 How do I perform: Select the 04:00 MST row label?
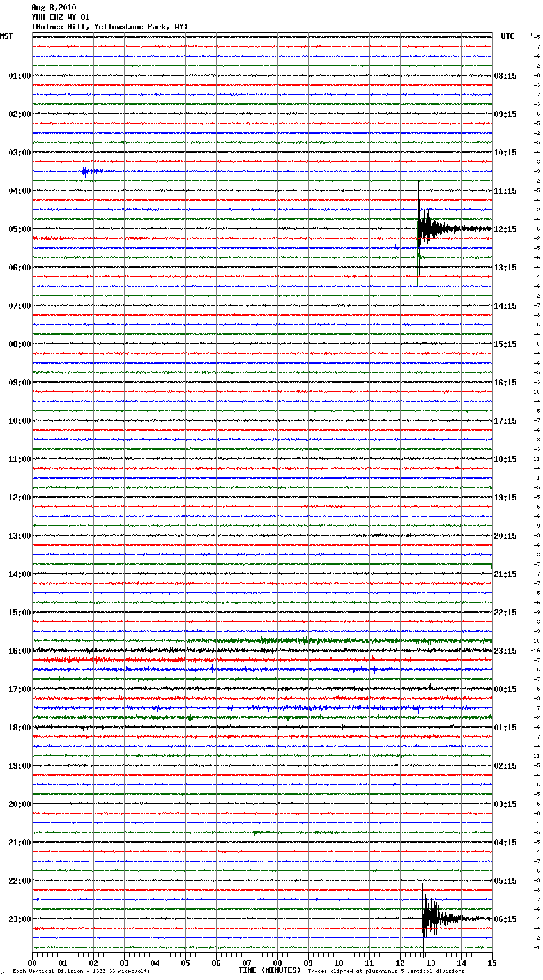point(20,191)
